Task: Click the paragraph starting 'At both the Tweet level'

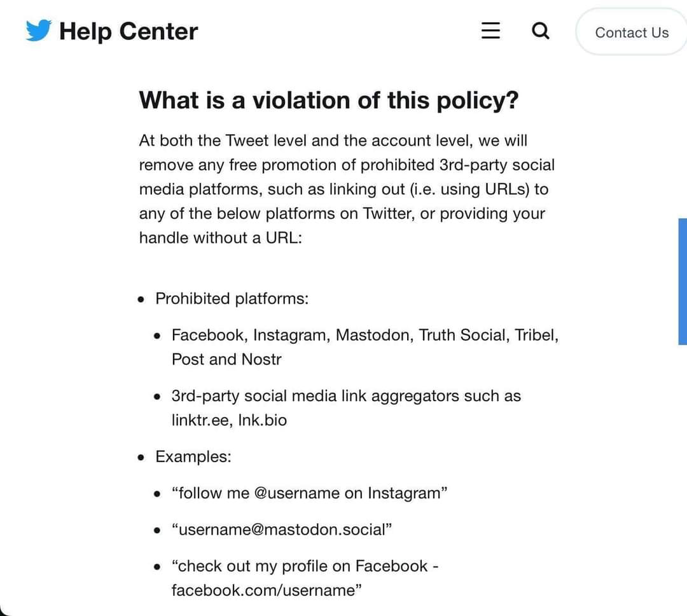Action: coord(347,189)
